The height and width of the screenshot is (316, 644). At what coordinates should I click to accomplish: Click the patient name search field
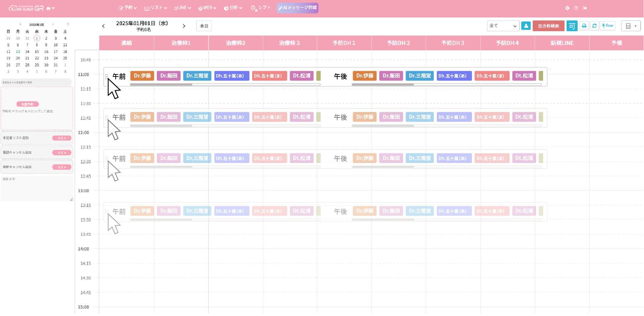[x=36, y=82]
